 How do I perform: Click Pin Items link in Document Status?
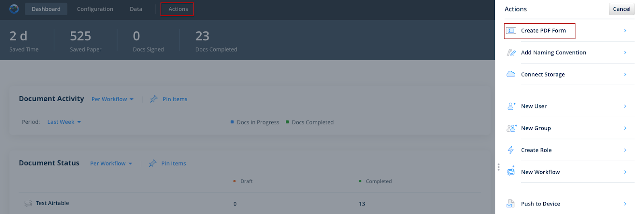tap(173, 164)
